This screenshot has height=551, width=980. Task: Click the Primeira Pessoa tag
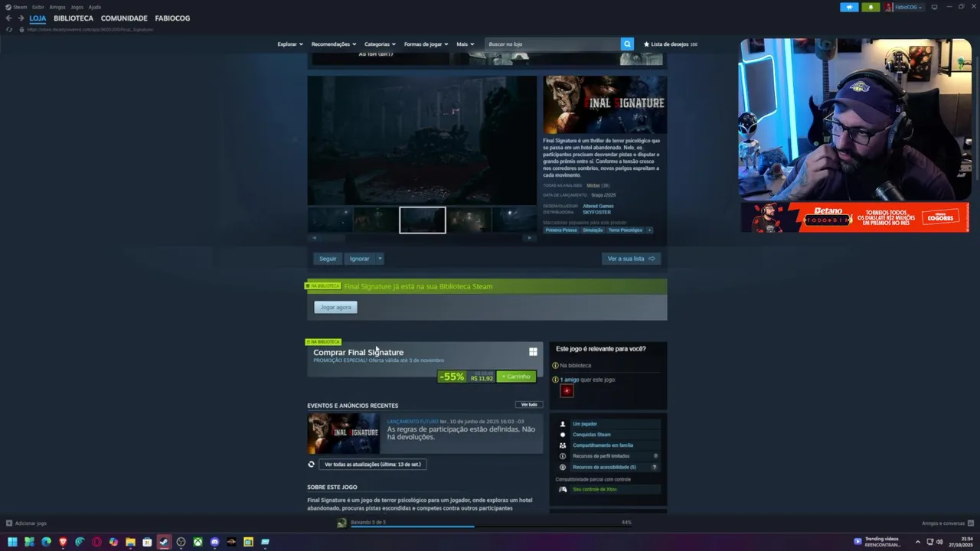(561, 230)
